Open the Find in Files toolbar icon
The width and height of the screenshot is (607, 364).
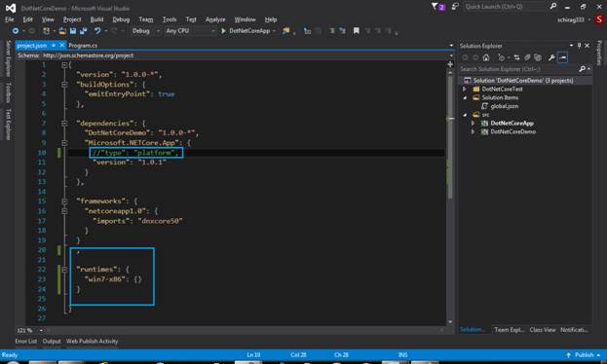coord(286,30)
